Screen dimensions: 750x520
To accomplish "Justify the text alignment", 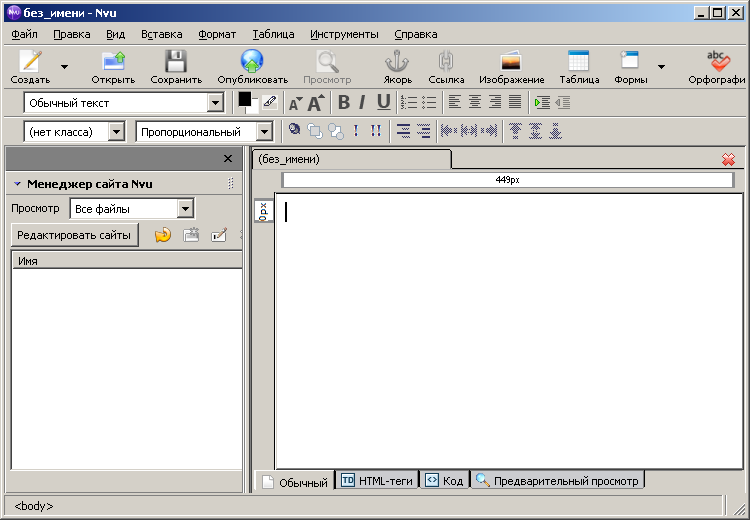I will [x=515, y=101].
